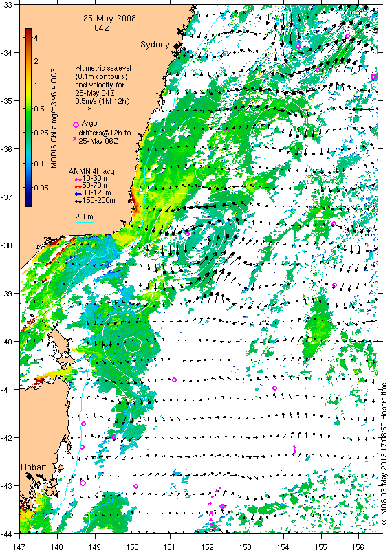
Task: Click the magenta arrow beside 10-30m
Action: [78, 179]
